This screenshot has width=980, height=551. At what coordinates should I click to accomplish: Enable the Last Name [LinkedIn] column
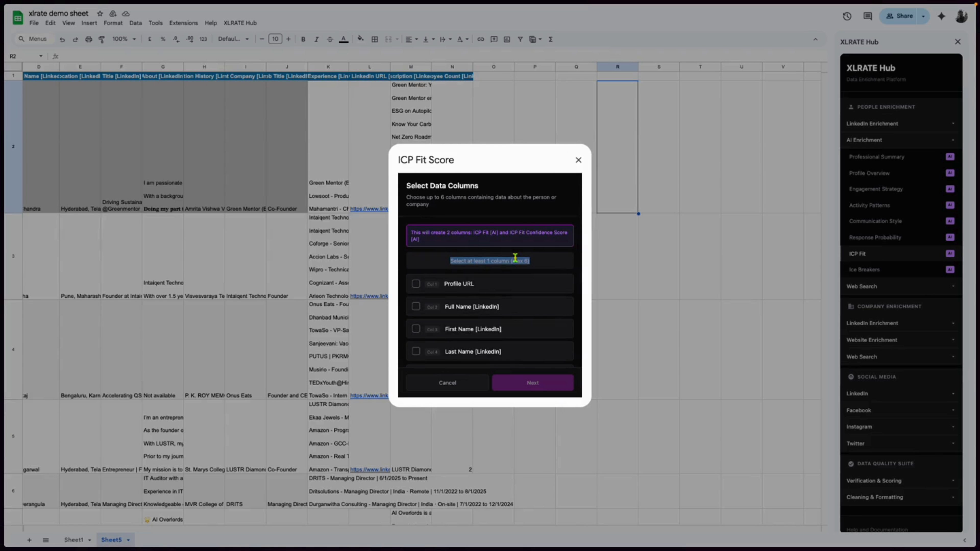coord(416,351)
